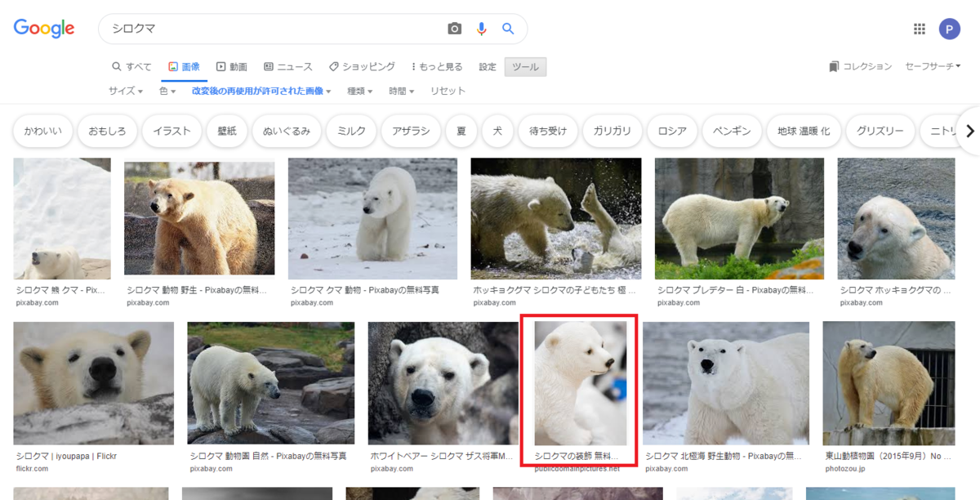Click caption シロクマ | iyoupapa | Flickr
Image resolution: width=980 pixels, height=500 pixels.
pos(67,456)
